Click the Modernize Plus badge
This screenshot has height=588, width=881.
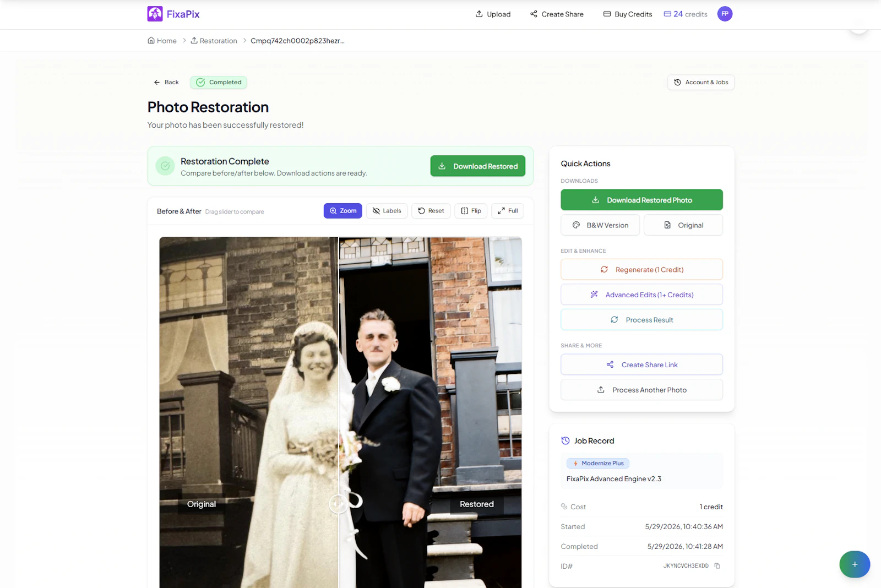[598, 464]
